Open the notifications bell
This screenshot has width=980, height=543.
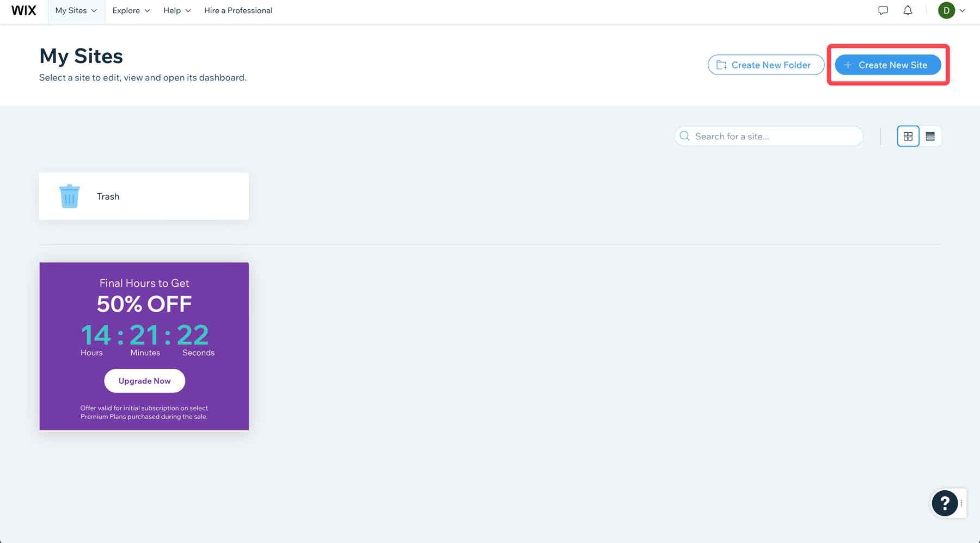click(x=908, y=10)
